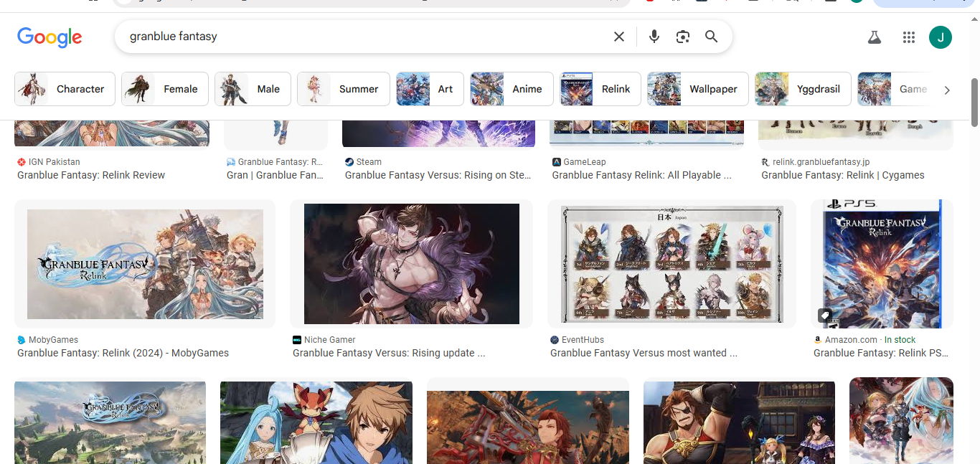The image size is (980, 464).
Task: Click the vertical page scrollbar thumb
Action: click(x=975, y=102)
